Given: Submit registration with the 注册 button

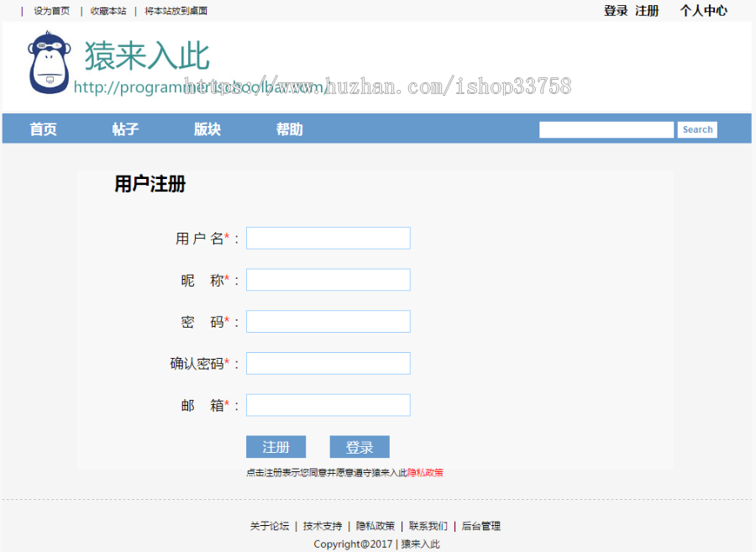Looking at the screenshot, I should pos(276,446).
